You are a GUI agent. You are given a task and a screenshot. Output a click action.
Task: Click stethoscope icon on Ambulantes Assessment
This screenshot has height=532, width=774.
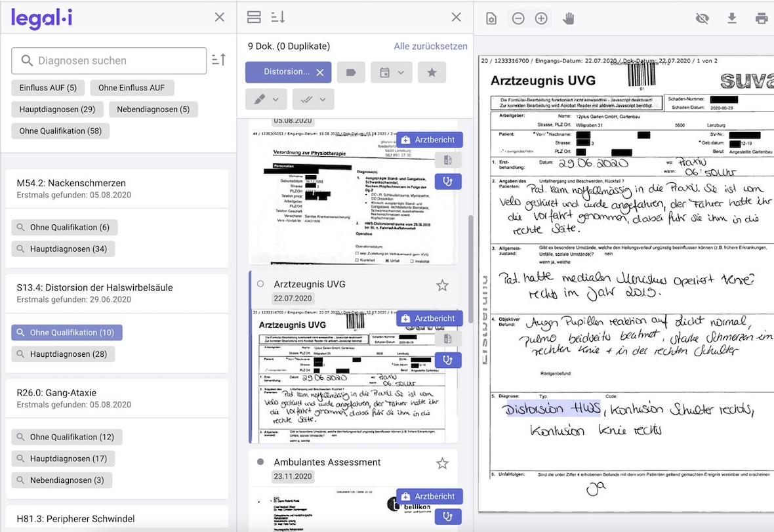pyautogui.click(x=448, y=517)
